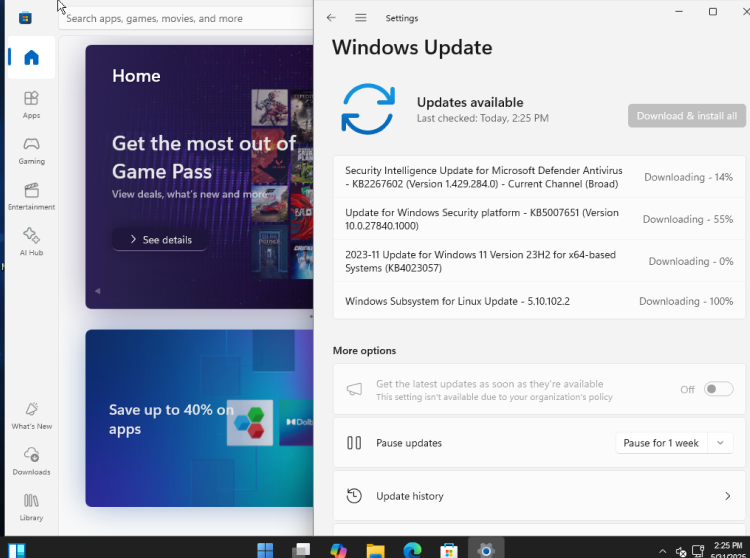Open Library in Microsoft Store sidebar

click(31, 507)
